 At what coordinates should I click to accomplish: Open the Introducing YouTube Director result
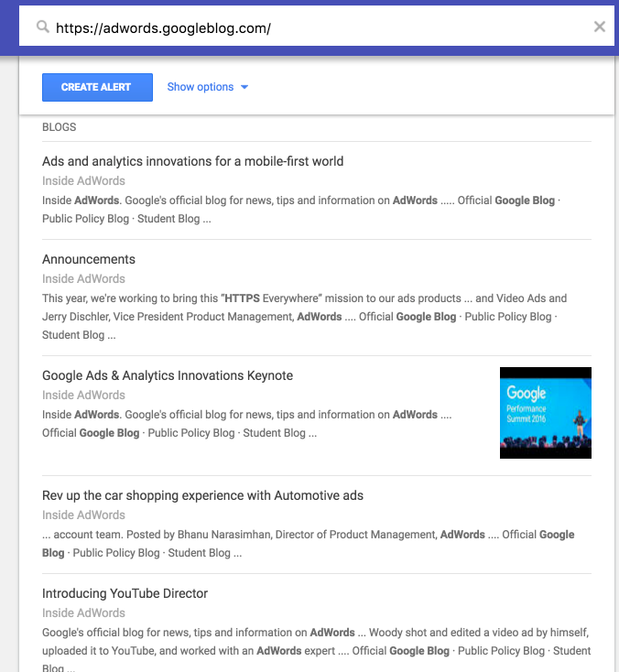coord(125,593)
